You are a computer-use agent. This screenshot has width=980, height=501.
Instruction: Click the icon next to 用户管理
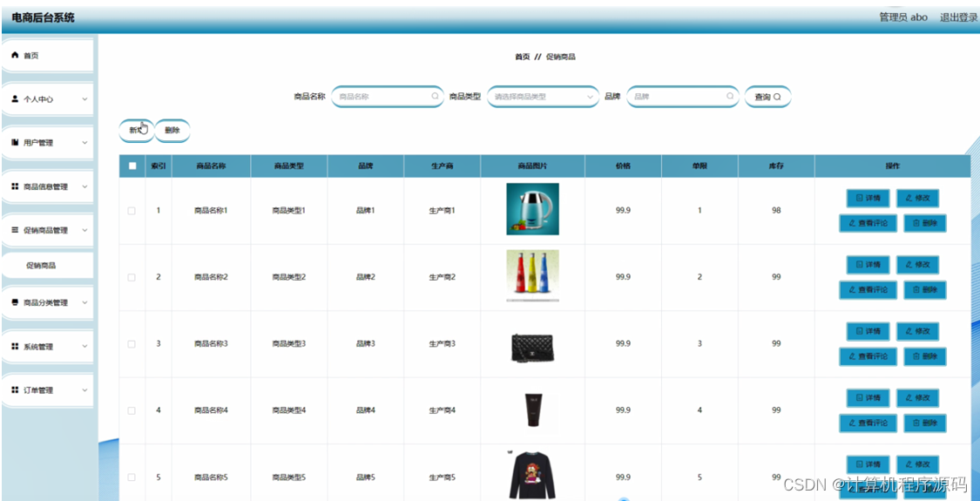pyautogui.click(x=16, y=143)
